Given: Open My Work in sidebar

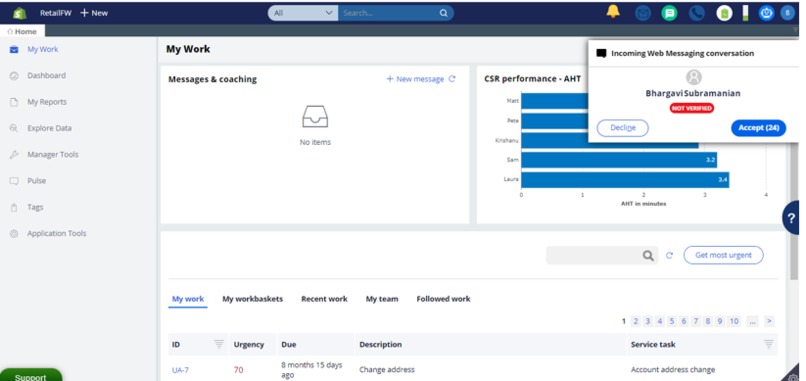Looking at the screenshot, I should pyautogui.click(x=43, y=49).
